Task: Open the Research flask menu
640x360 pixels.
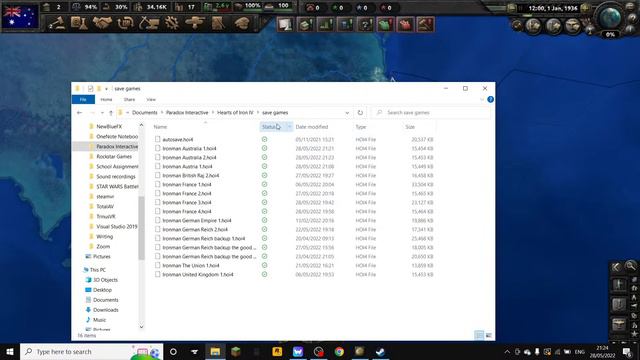Action: tap(79, 23)
